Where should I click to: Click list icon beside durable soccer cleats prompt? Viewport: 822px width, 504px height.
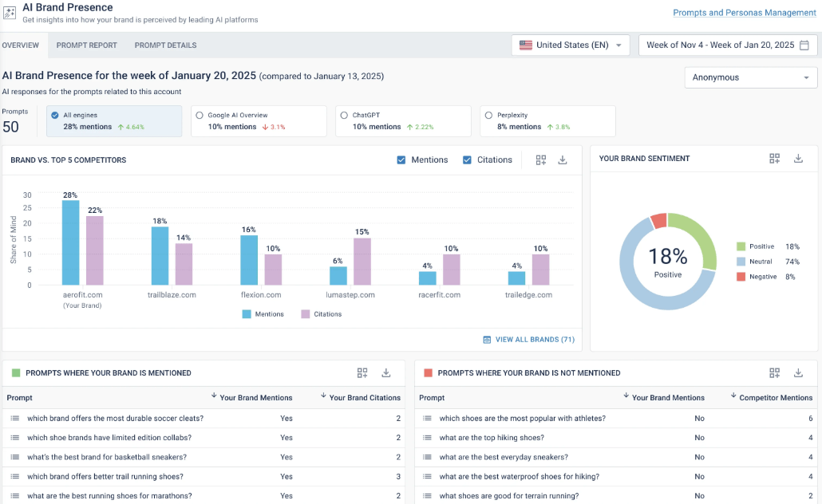[15, 418]
